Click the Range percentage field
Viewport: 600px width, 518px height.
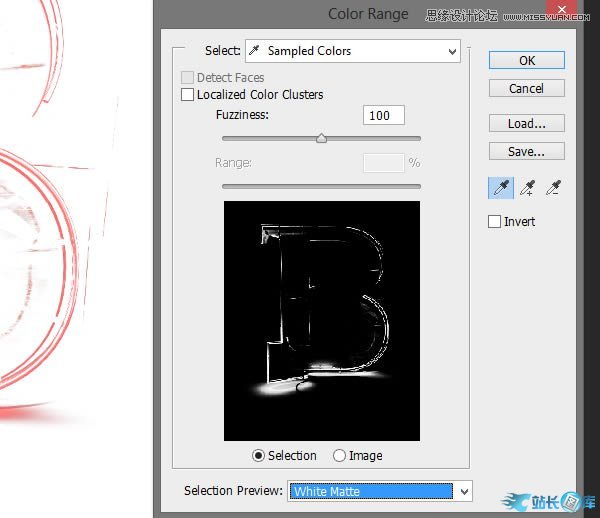(x=381, y=162)
